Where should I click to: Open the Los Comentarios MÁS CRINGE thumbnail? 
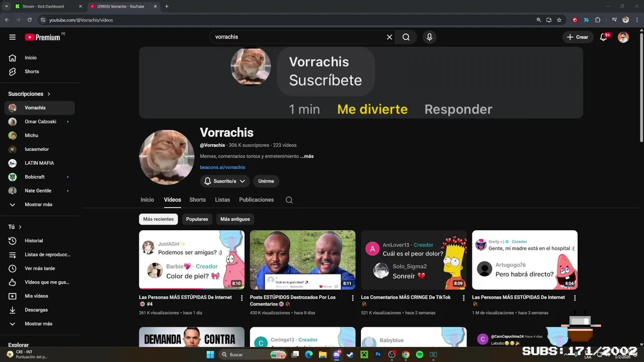[414, 260]
